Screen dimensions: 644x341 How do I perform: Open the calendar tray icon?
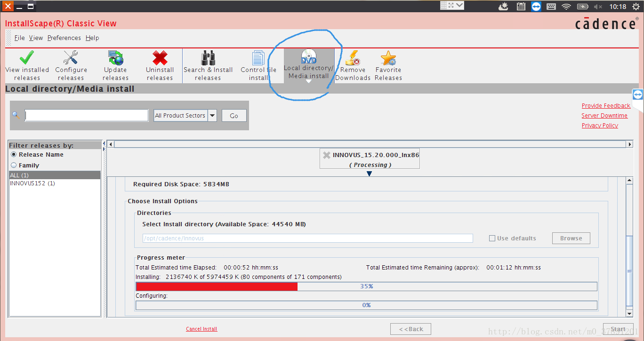tap(521, 7)
